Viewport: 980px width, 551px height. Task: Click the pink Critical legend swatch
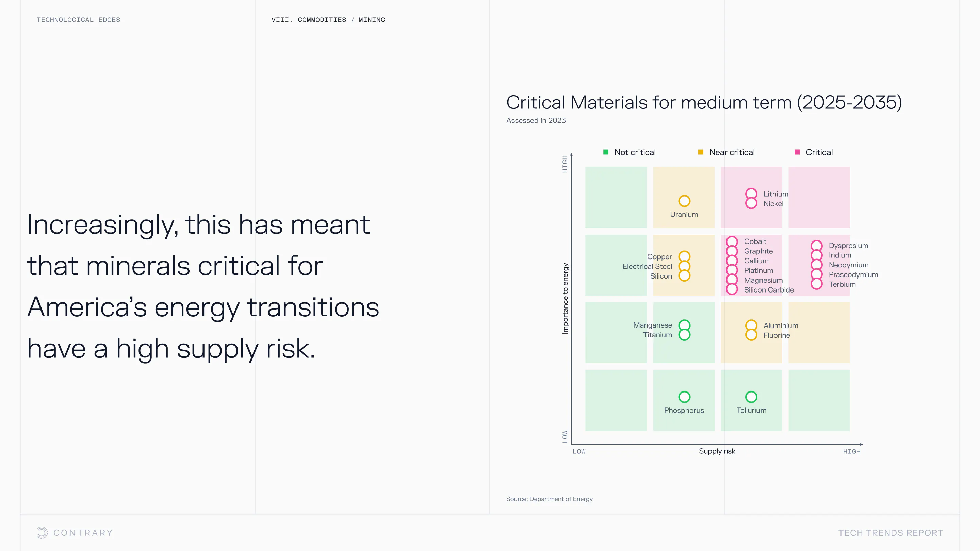click(797, 152)
